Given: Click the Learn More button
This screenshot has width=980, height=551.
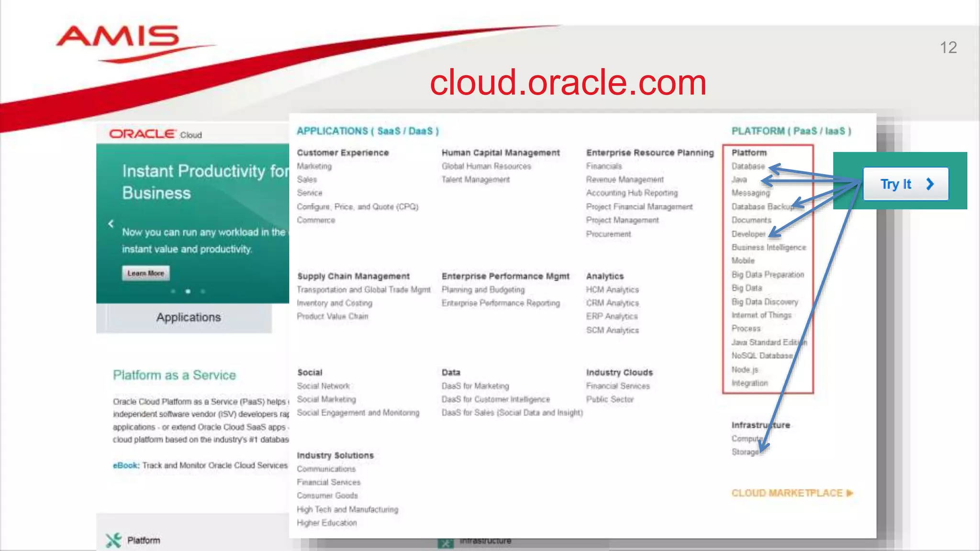Looking at the screenshot, I should pyautogui.click(x=145, y=273).
